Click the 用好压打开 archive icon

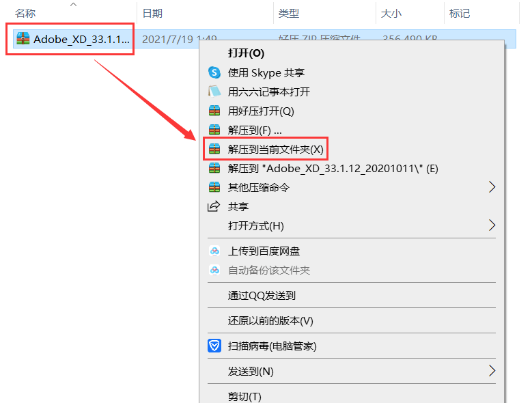[214, 111]
